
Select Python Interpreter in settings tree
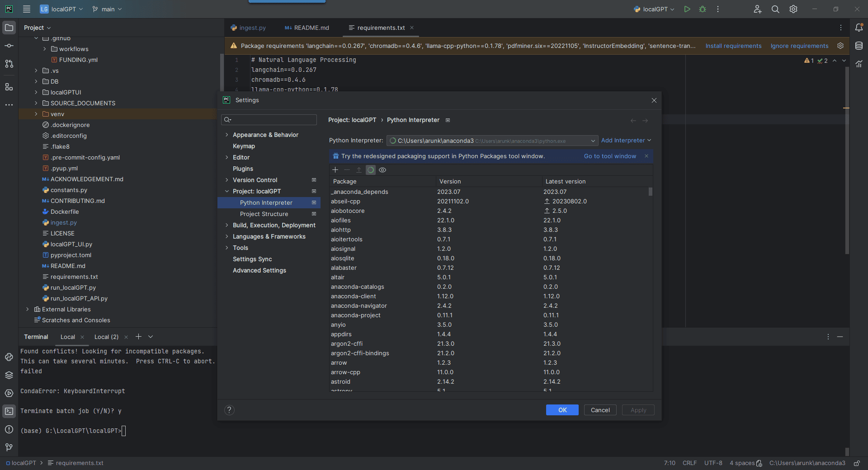tap(266, 202)
